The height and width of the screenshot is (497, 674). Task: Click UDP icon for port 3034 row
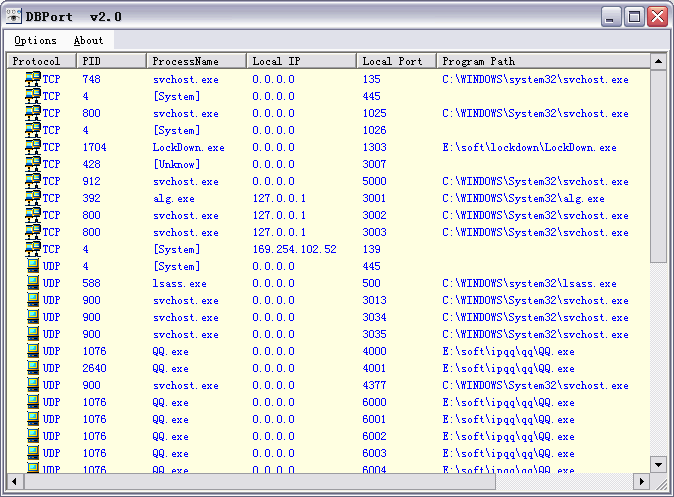click(x=33, y=317)
